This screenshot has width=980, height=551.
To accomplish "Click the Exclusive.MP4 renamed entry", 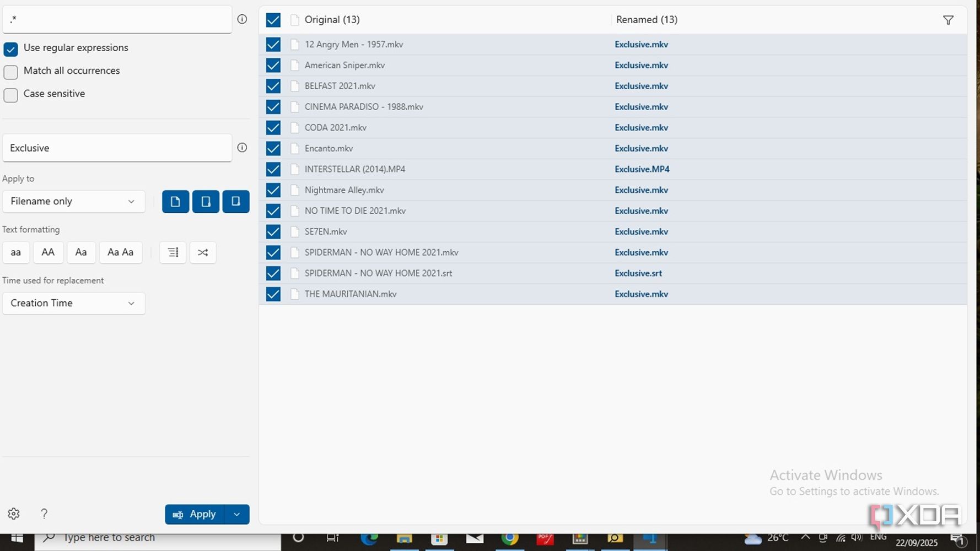I will click(642, 170).
